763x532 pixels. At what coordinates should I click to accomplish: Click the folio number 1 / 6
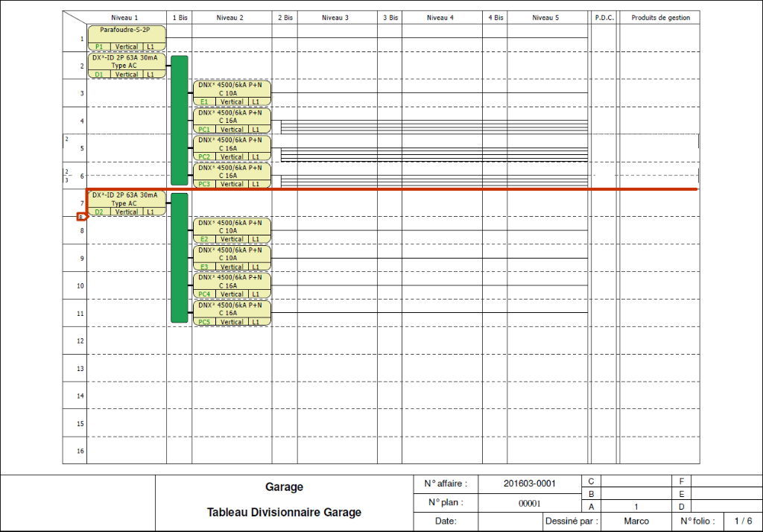click(743, 521)
